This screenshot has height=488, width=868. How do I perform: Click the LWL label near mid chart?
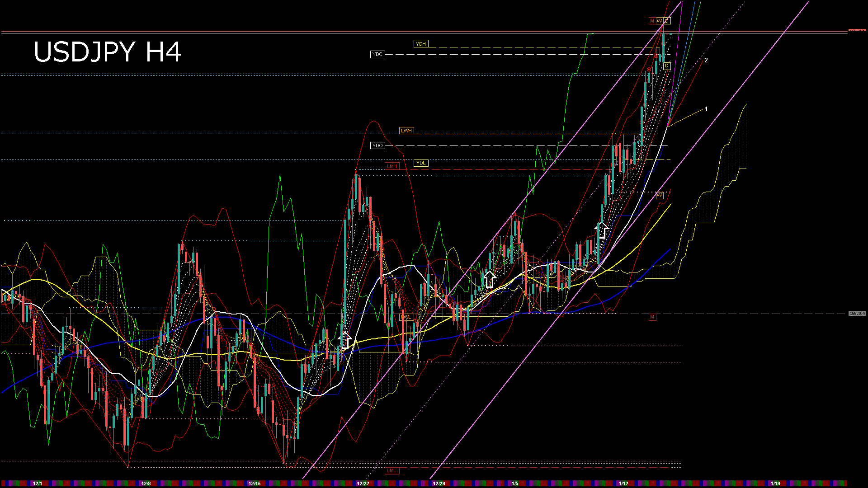point(406,318)
